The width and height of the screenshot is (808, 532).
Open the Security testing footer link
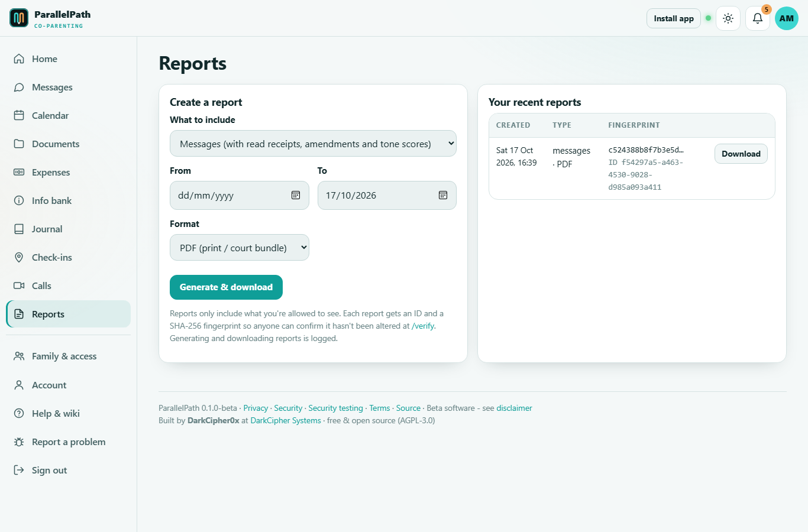click(335, 408)
